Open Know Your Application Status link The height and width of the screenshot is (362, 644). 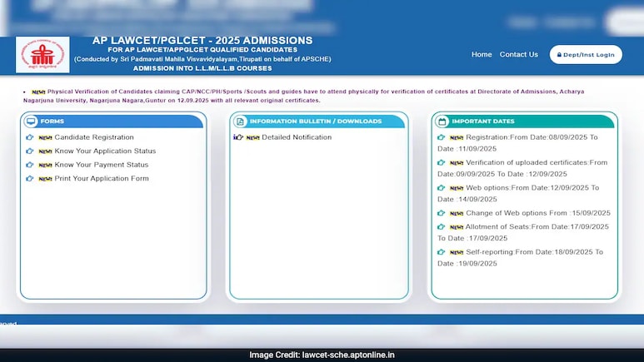coord(105,151)
